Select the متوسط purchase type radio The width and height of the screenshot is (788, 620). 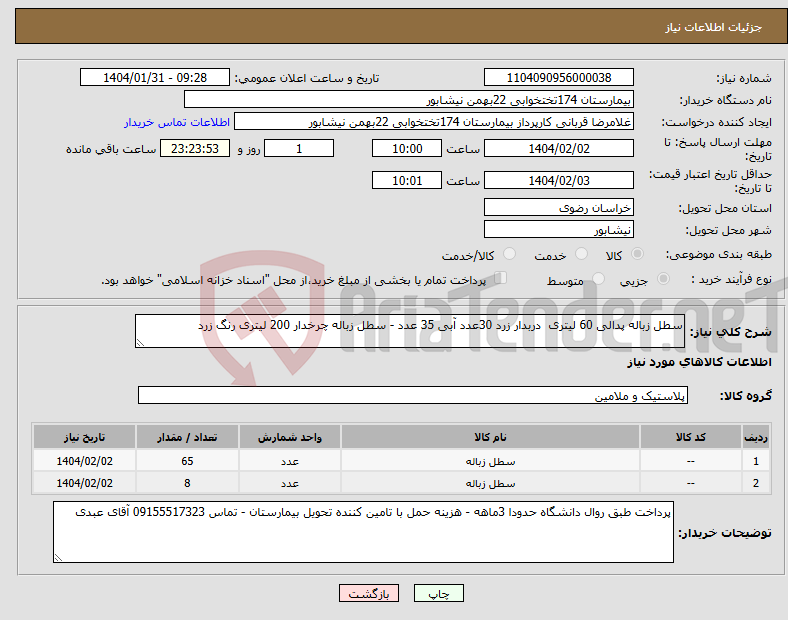point(598,278)
